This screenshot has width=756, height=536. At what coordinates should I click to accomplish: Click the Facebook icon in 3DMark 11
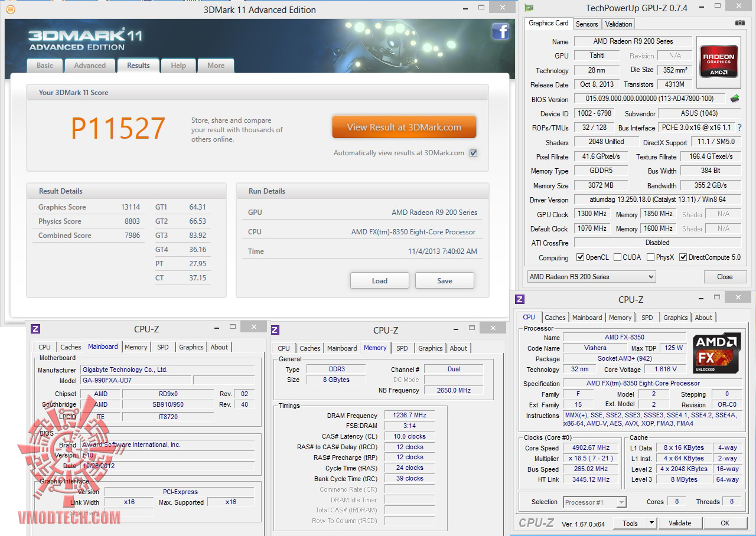click(x=500, y=31)
